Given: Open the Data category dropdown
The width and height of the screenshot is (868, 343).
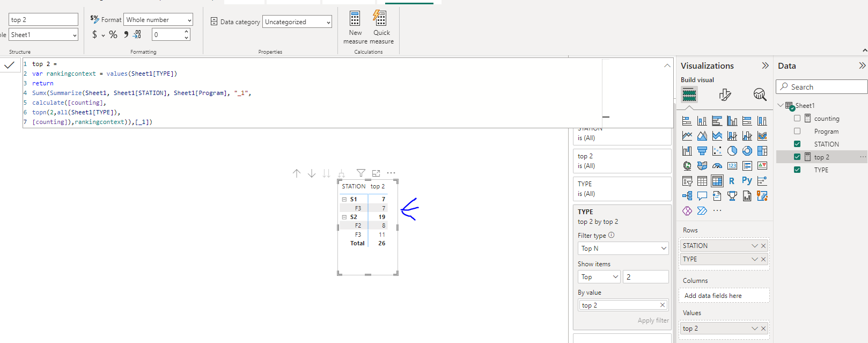Looking at the screenshot, I should pyautogui.click(x=297, y=22).
